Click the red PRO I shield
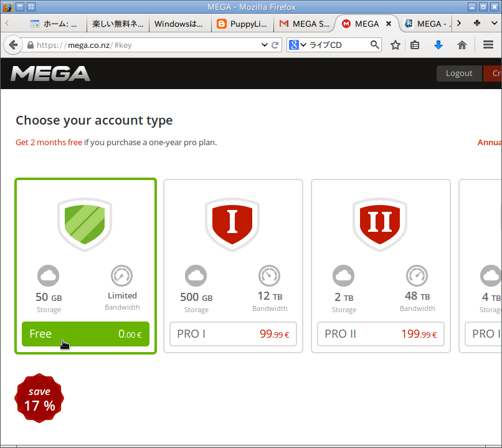 (x=232, y=225)
